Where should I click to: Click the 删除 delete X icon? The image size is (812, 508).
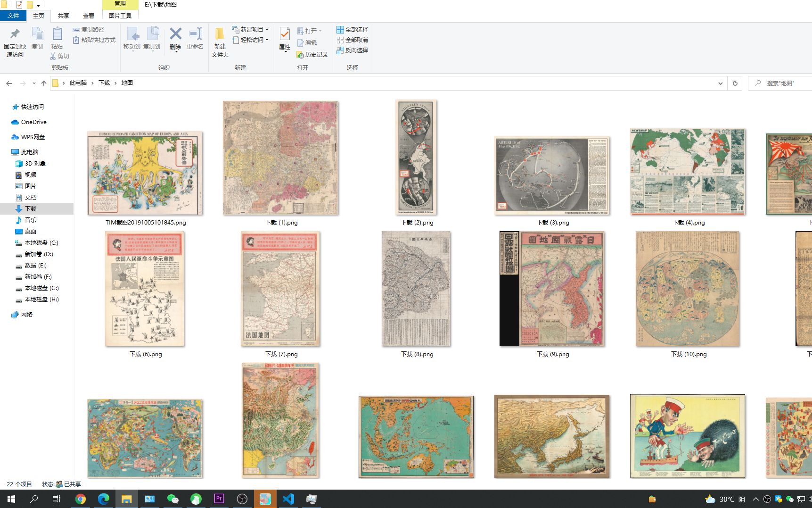pyautogui.click(x=175, y=33)
